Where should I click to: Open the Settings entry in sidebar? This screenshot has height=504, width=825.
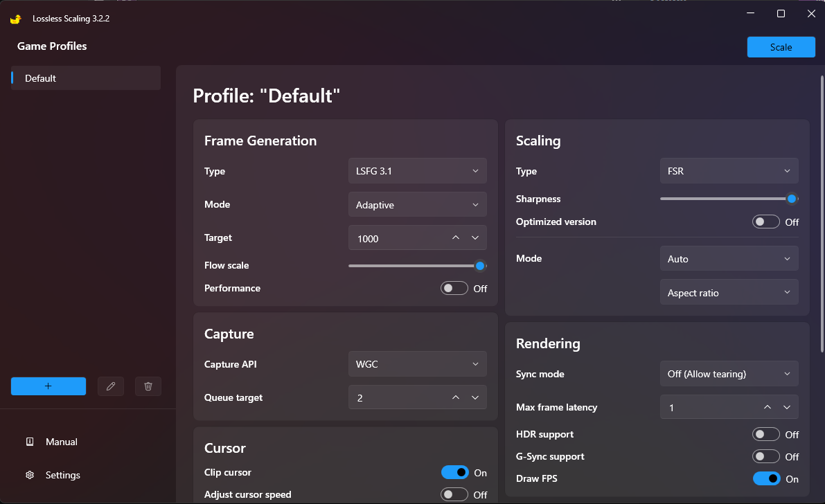[62, 475]
